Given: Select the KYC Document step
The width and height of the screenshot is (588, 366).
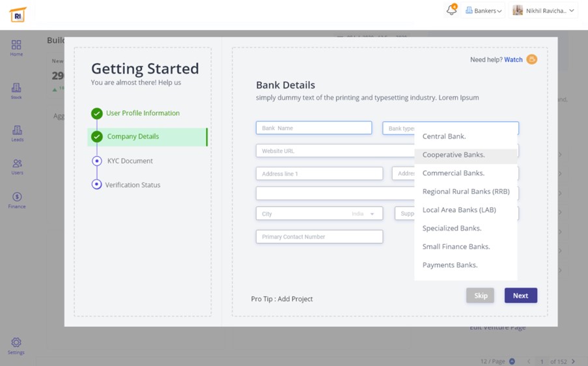Looking at the screenshot, I should point(130,161).
